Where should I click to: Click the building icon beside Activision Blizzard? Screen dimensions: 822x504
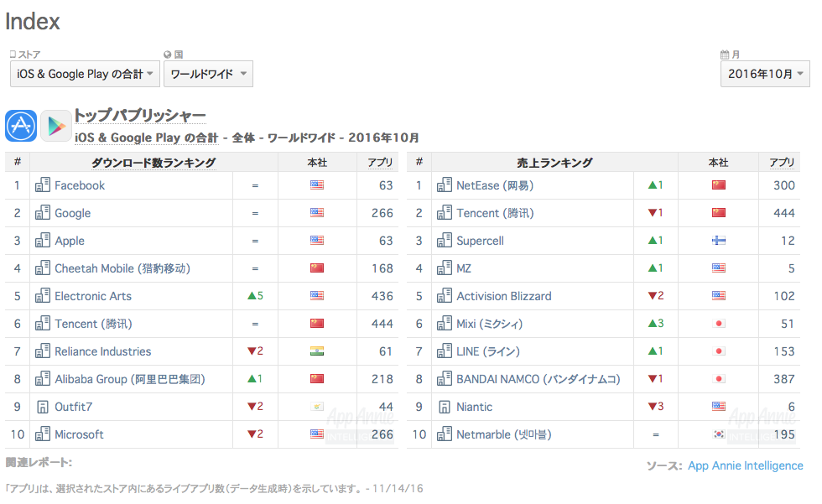coord(444,296)
